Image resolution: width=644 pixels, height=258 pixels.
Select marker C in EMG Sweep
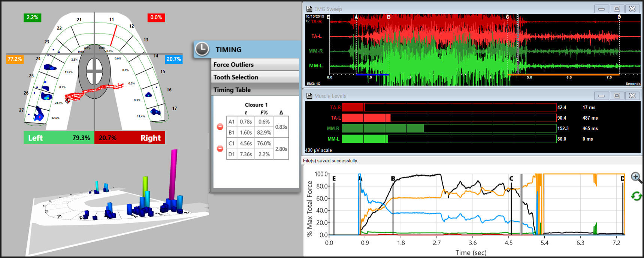point(508,17)
